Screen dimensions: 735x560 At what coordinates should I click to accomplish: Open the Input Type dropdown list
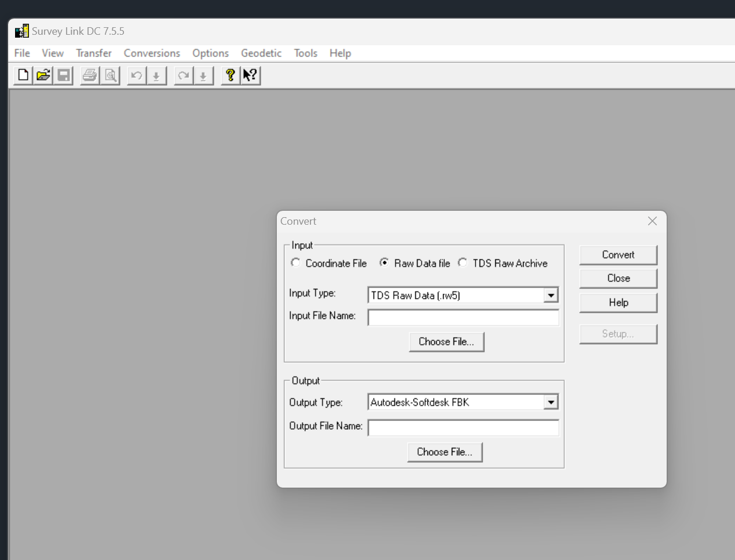pyautogui.click(x=550, y=295)
